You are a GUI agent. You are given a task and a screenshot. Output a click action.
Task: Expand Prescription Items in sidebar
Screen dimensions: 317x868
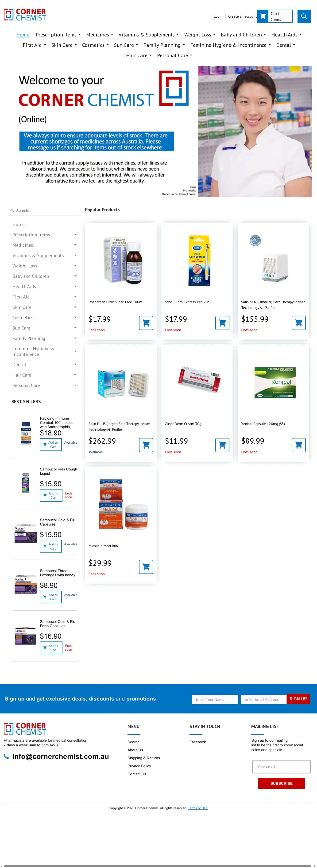pos(75,235)
